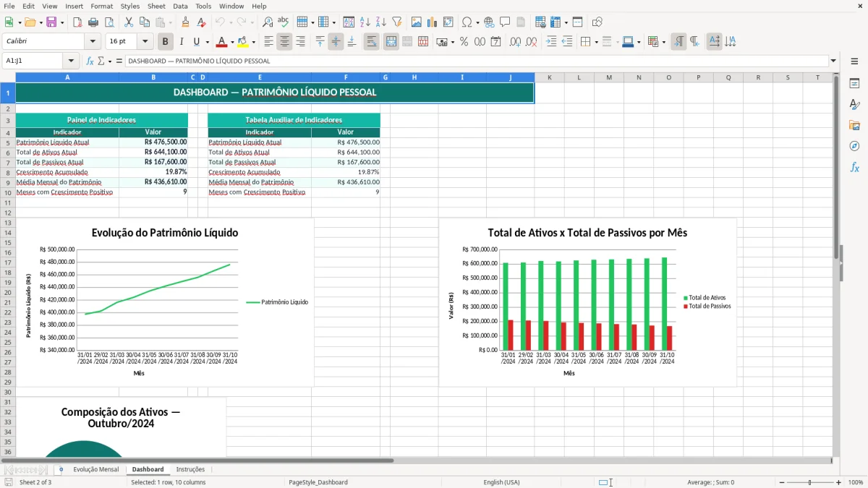Toggle Bold formatting

(166, 42)
